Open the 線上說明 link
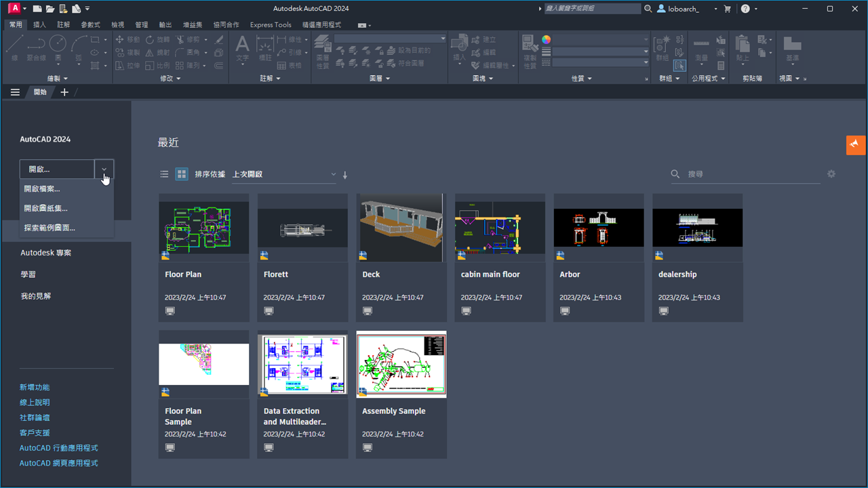The height and width of the screenshot is (488, 868). tap(35, 403)
